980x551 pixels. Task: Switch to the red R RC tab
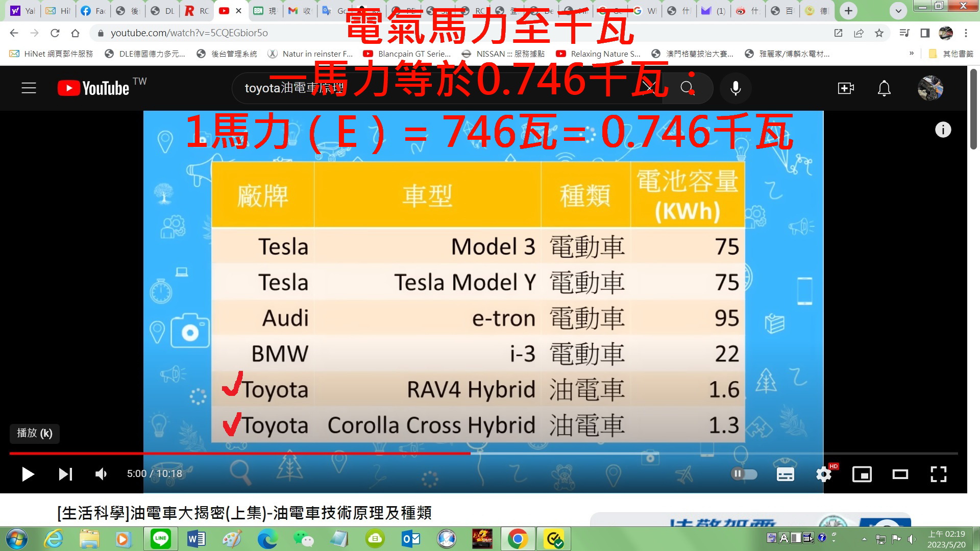click(197, 11)
